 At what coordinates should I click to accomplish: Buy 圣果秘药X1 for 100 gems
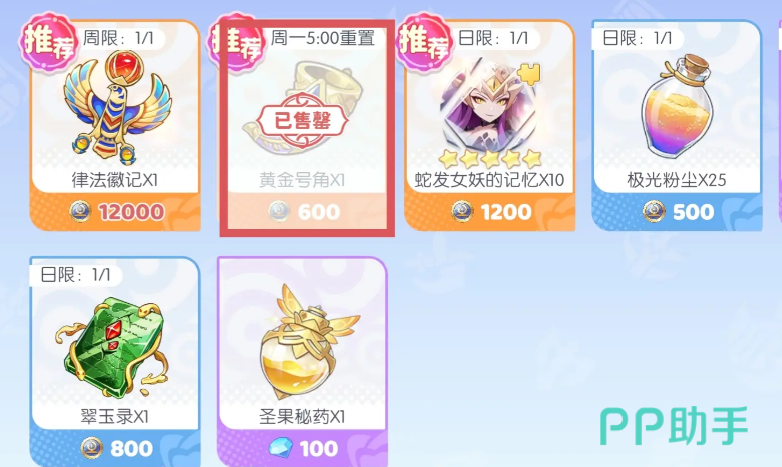[303, 448]
